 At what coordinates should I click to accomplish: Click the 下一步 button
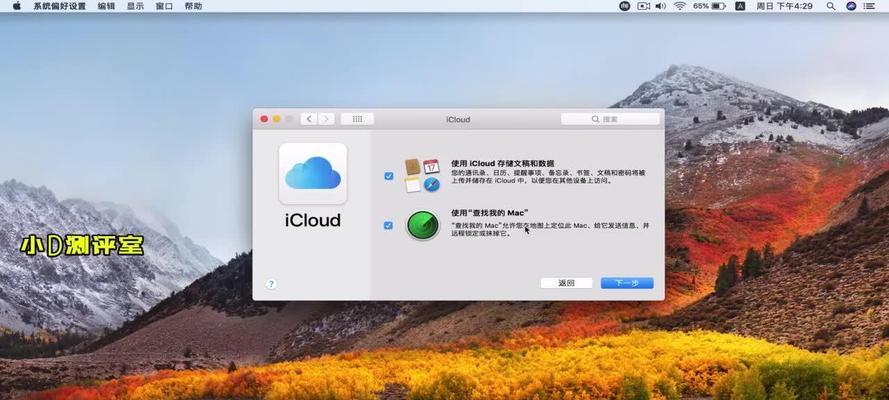coord(627,283)
